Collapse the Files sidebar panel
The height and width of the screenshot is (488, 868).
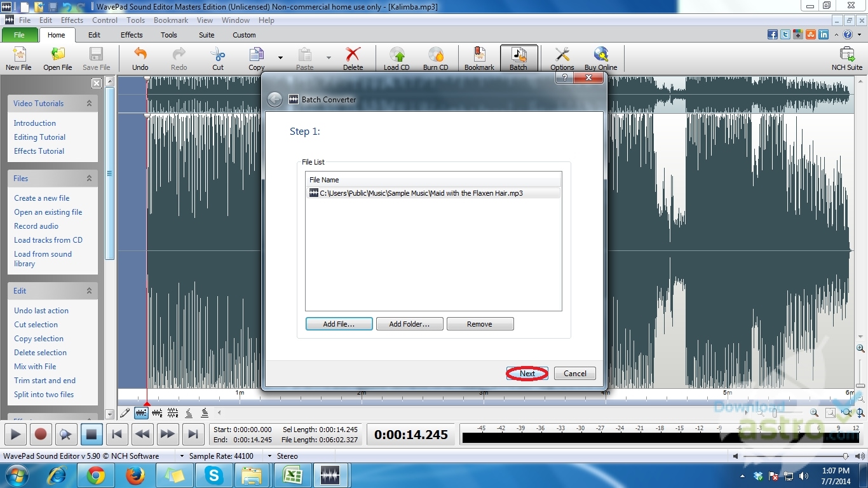click(89, 179)
